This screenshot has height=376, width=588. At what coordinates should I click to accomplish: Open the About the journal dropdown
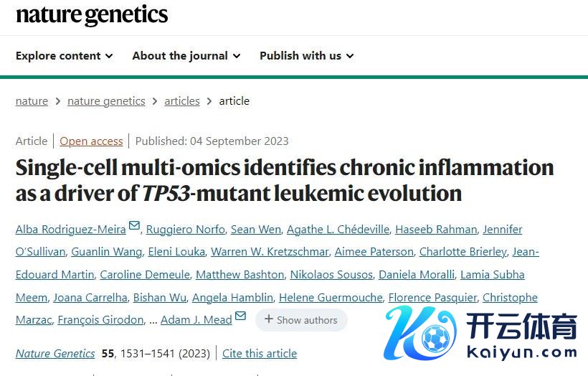click(x=186, y=56)
